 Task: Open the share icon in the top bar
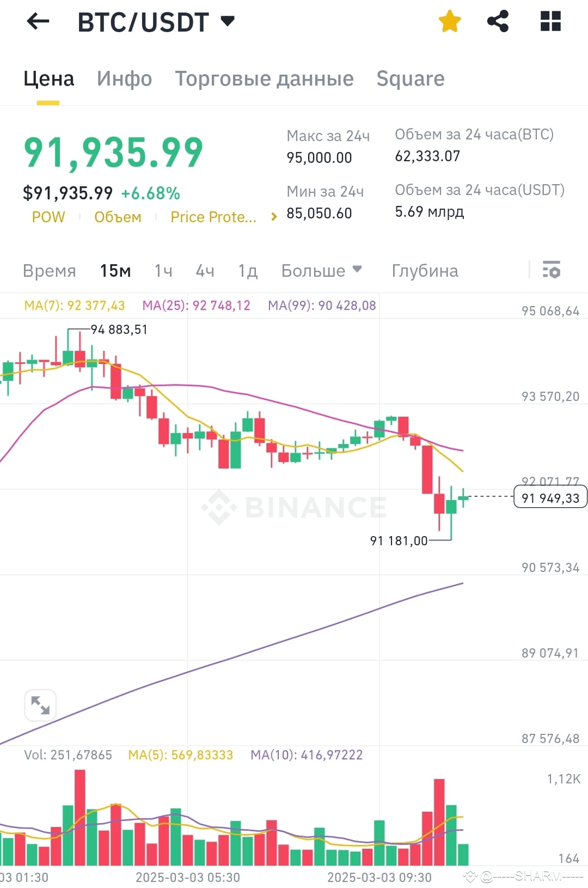(x=498, y=21)
